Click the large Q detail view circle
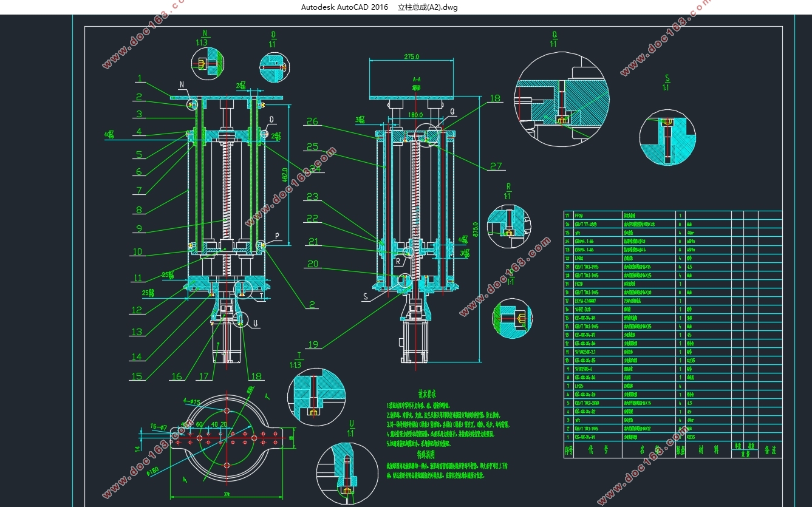The image size is (812, 507). [x=562, y=99]
